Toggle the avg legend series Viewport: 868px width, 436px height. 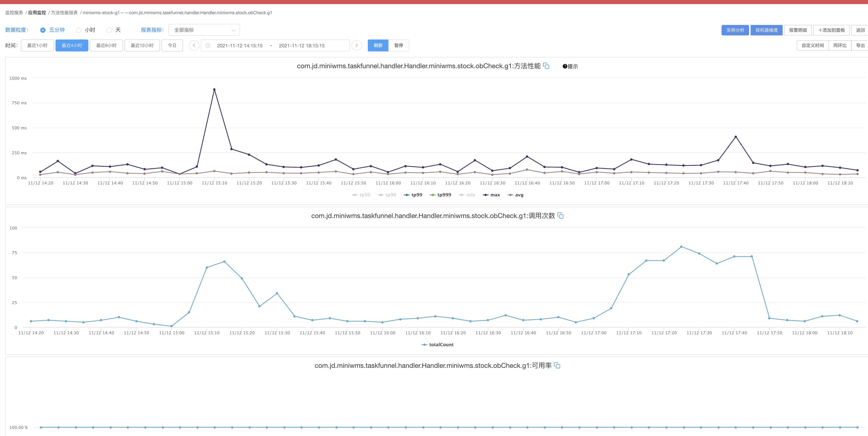click(516, 195)
